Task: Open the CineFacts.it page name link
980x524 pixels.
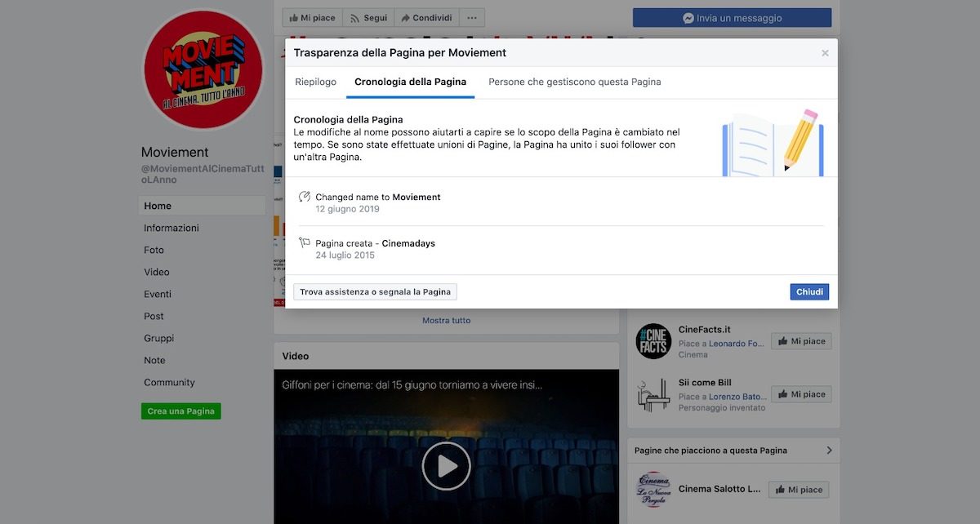Action: point(704,330)
